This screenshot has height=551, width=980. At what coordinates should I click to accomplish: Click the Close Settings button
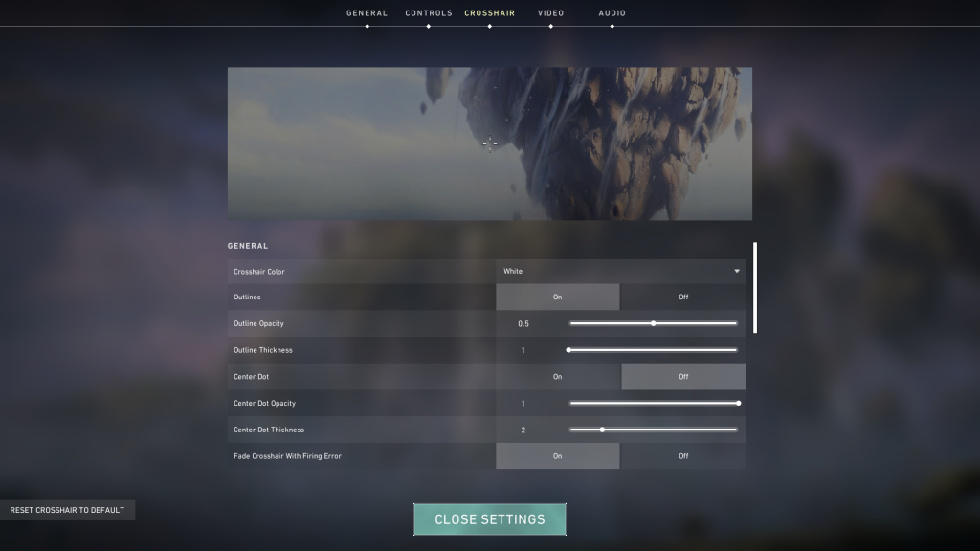[x=489, y=519]
